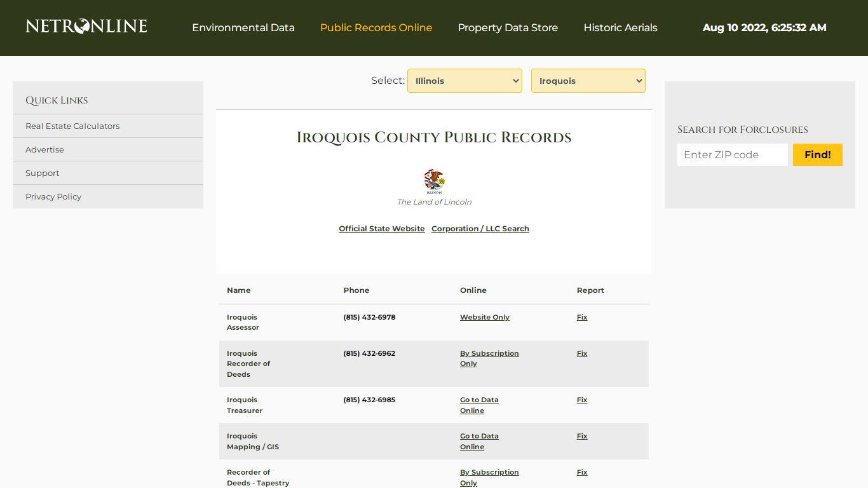The image size is (868, 488).
Task: Focus the Enter ZIP code field
Action: (x=733, y=154)
